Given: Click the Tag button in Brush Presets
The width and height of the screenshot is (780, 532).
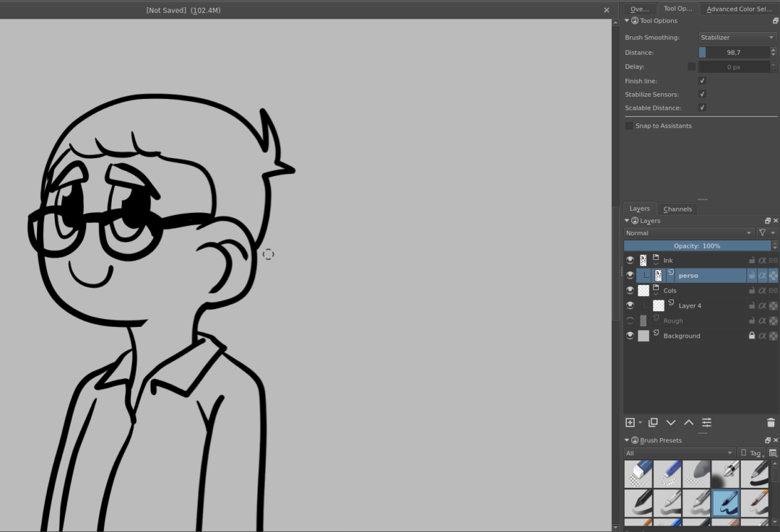Looking at the screenshot, I should point(753,453).
